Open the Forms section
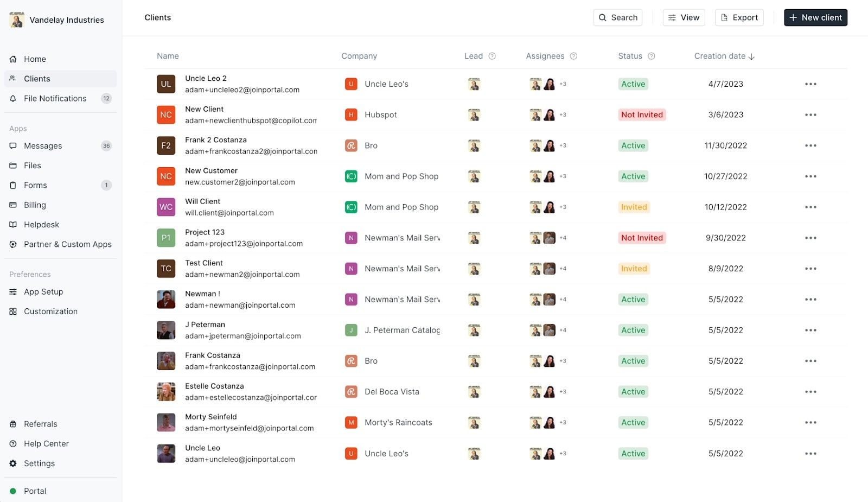The image size is (868, 502). click(x=35, y=185)
